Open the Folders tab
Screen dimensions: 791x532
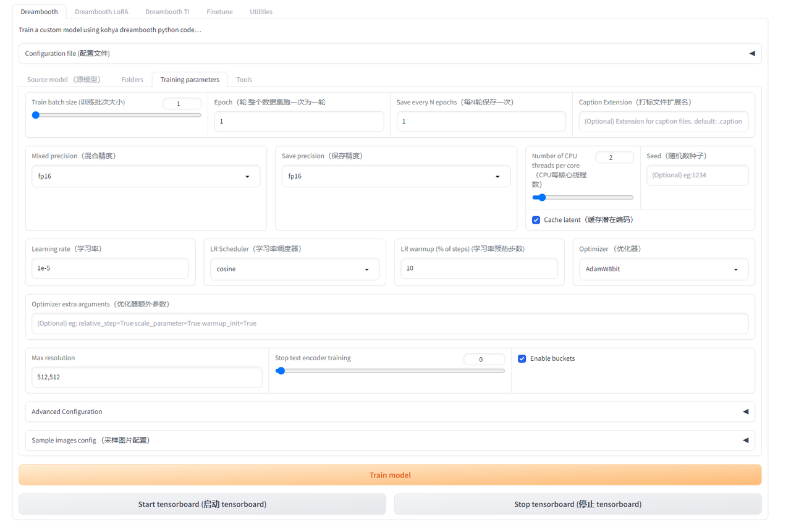pyautogui.click(x=132, y=80)
